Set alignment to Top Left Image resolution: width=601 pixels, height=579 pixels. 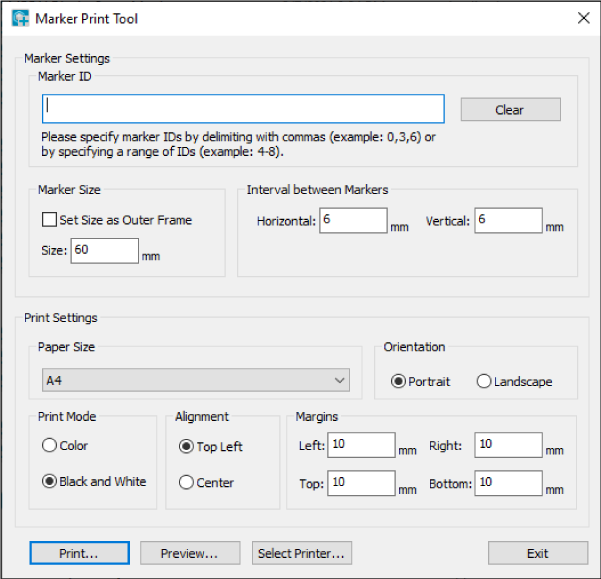coord(186,446)
